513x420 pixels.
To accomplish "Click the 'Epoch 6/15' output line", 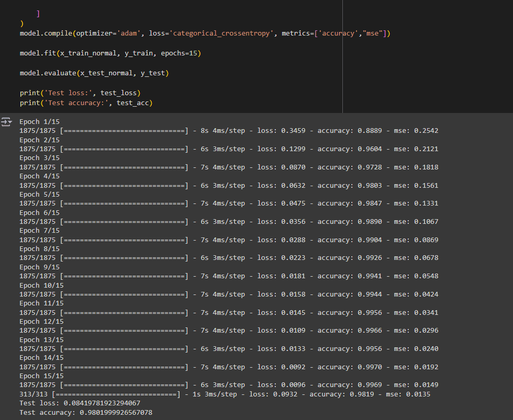I will pos(40,213).
